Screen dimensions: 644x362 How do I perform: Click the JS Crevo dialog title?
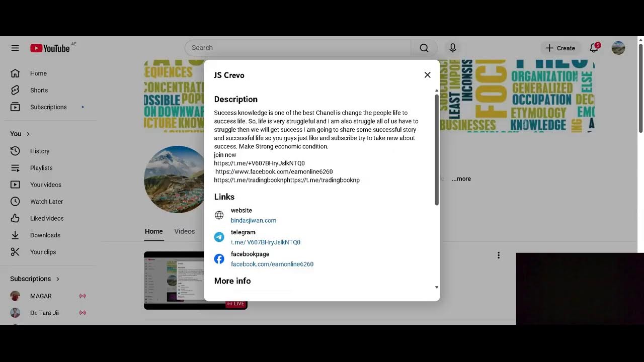(x=229, y=75)
